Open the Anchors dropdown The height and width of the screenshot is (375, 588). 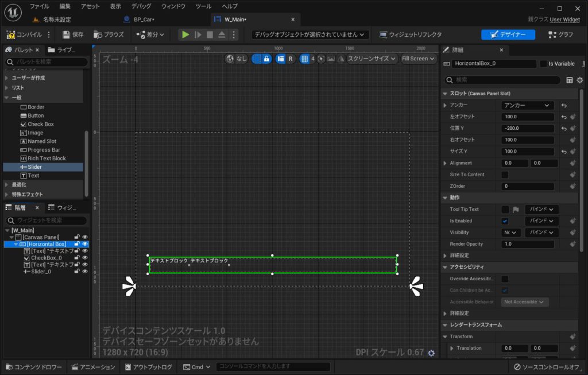(x=527, y=105)
